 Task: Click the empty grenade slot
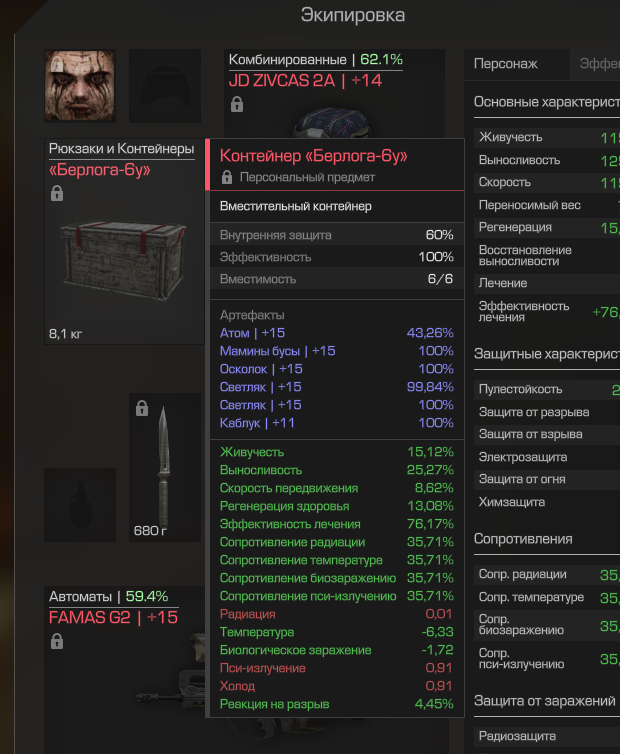click(x=80, y=505)
